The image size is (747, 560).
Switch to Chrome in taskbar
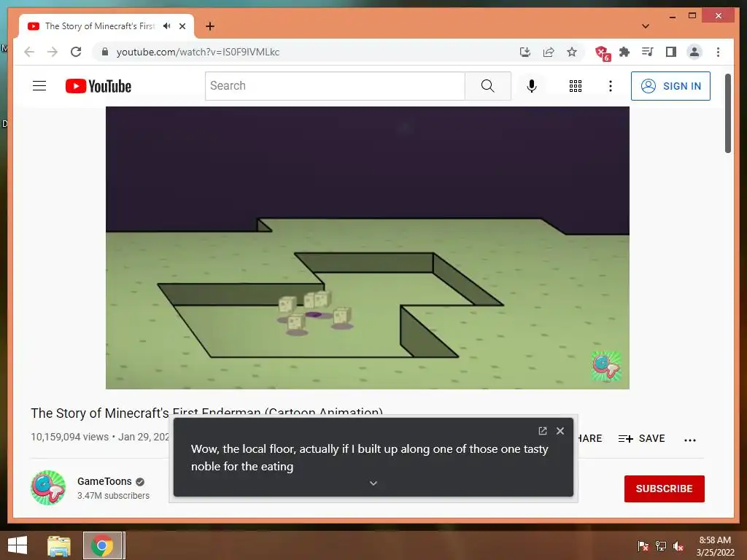point(104,545)
